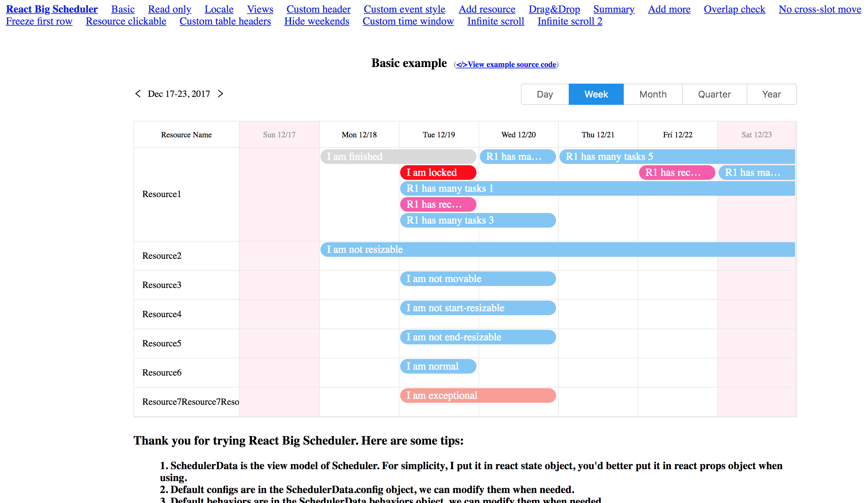This screenshot has height=503, width=868.
Task: Open the Locale example
Action: pos(219,9)
